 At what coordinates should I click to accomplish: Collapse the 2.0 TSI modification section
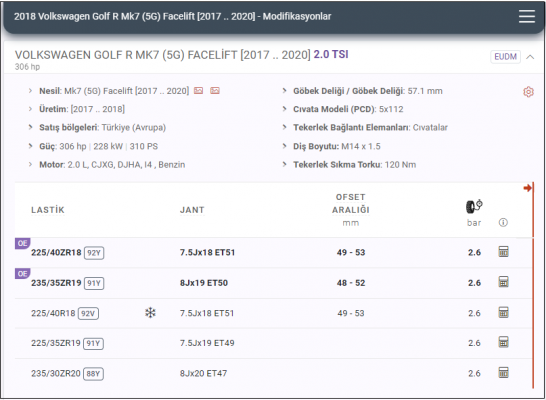(x=530, y=57)
